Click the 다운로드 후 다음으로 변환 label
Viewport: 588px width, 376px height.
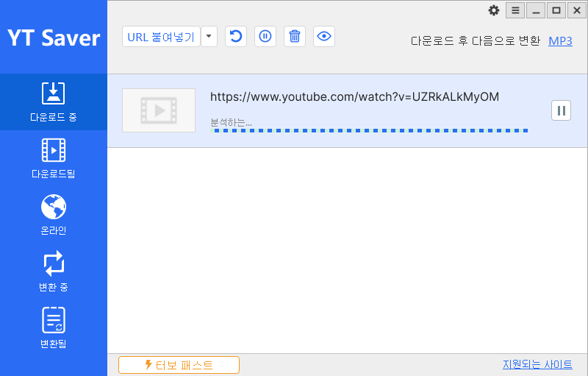[x=475, y=40]
